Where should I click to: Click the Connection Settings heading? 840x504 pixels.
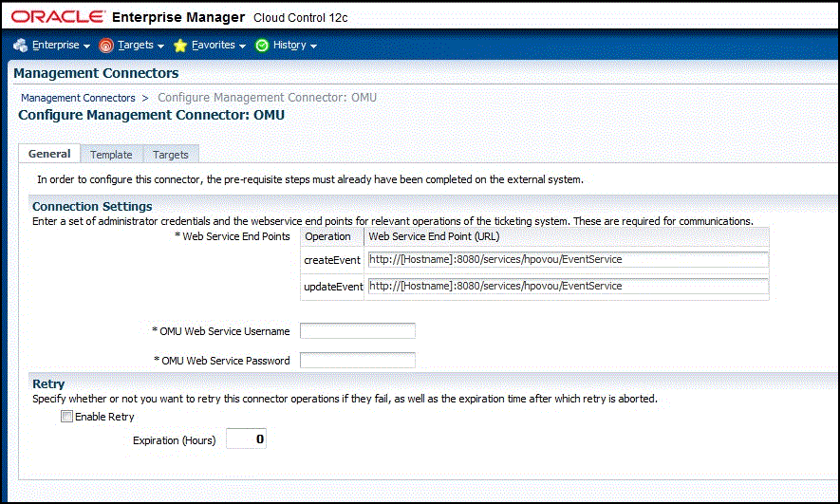coord(92,206)
